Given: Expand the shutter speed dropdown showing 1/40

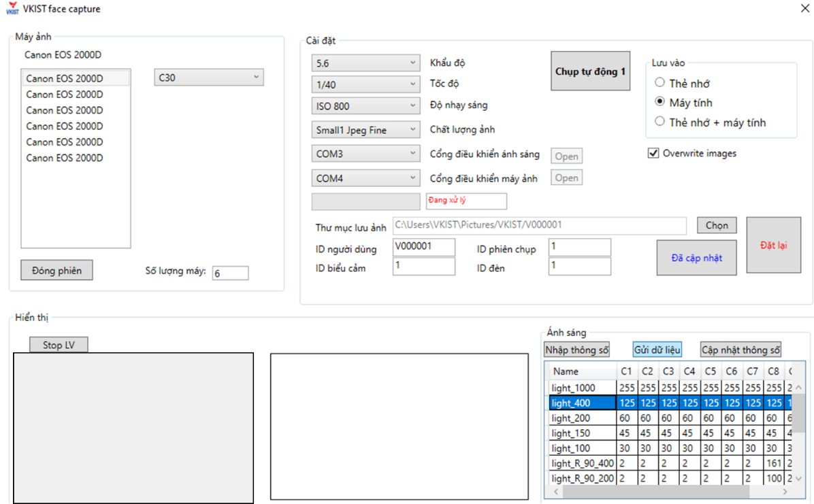Looking at the screenshot, I should [365, 84].
